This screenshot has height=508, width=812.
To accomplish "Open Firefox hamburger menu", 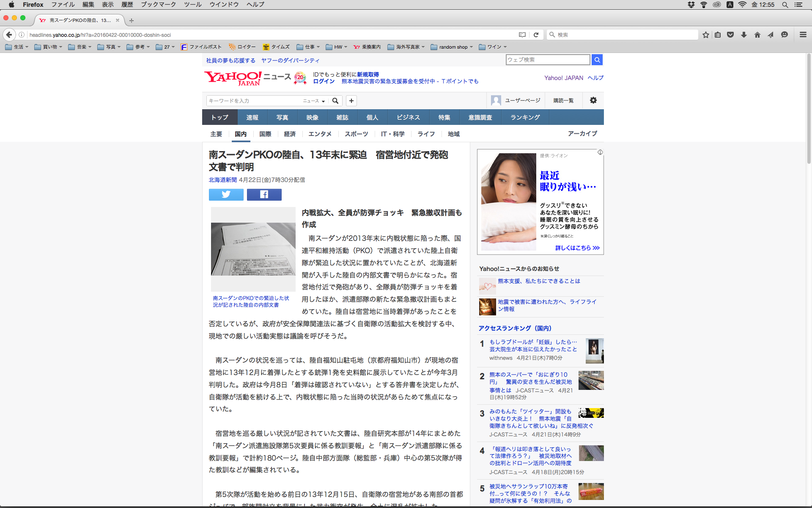I will 803,35.
